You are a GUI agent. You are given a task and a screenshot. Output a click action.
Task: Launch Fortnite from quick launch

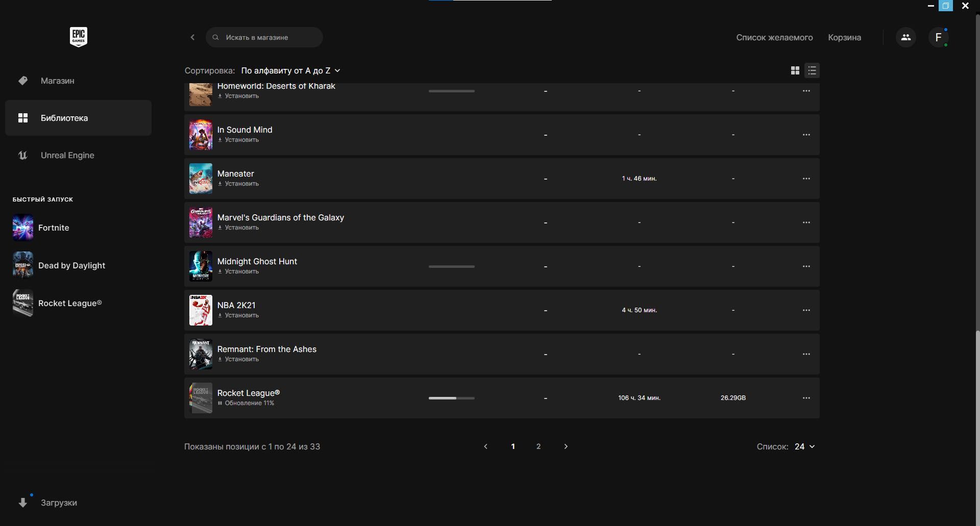pos(41,228)
